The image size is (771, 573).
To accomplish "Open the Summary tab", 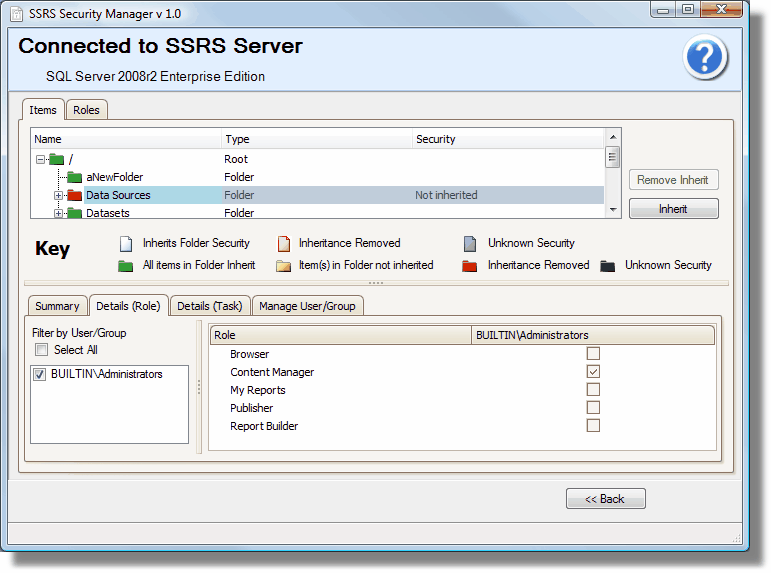I will pyautogui.click(x=58, y=306).
